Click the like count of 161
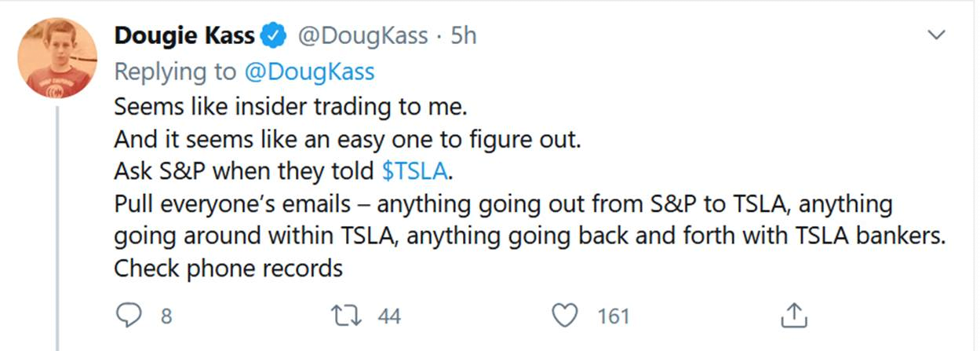980x351 pixels. pyautogui.click(x=614, y=316)
